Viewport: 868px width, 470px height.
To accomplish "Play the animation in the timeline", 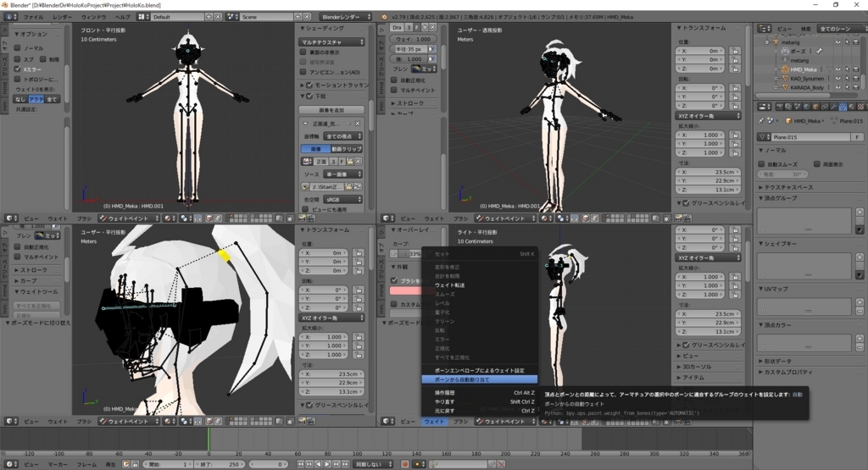I will pyautogui.click(x=327, y=464).
